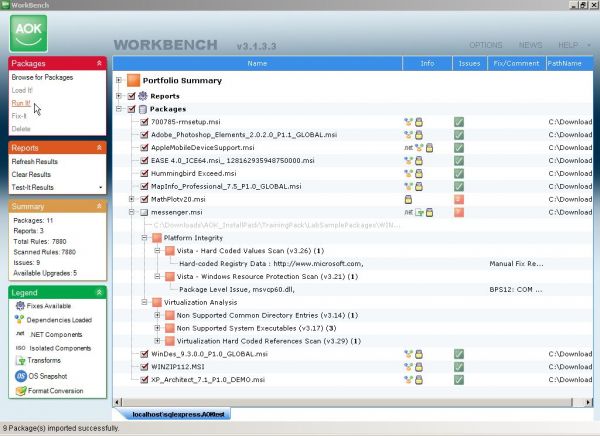Viewport: 600px width, 436px height.
Task: Uncheck the 700785-rmsetup.msi checkbox
Action: pyautogui.click(x=144, y=122)
